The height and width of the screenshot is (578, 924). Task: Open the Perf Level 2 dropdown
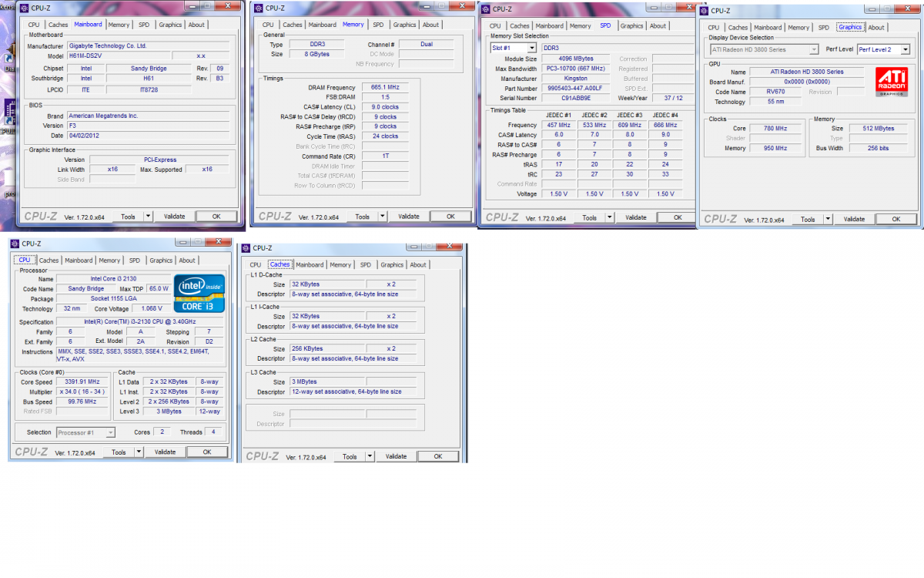pyautogui.click(x=905, y=49)
